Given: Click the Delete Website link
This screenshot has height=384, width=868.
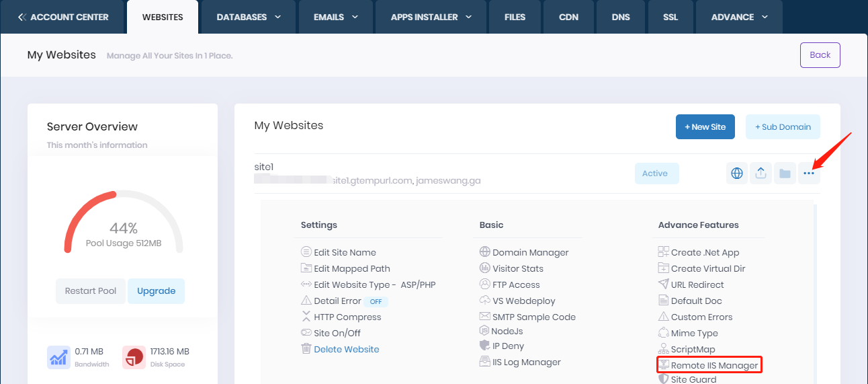Looking at the screenshot, I should click(346, 349).
